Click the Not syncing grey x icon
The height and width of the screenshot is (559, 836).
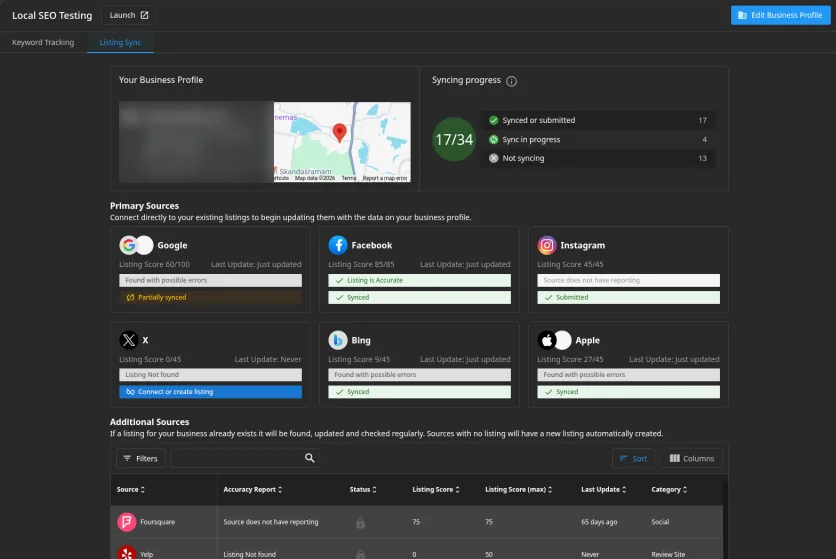[x=494, y=158]
